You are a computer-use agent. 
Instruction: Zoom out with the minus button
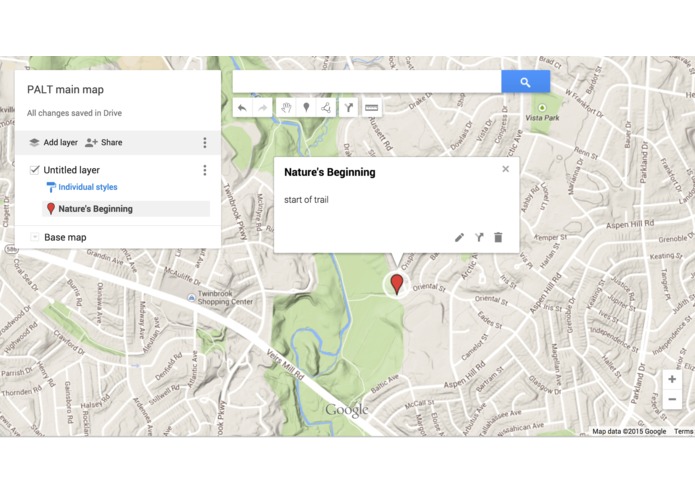pos(672,399)
